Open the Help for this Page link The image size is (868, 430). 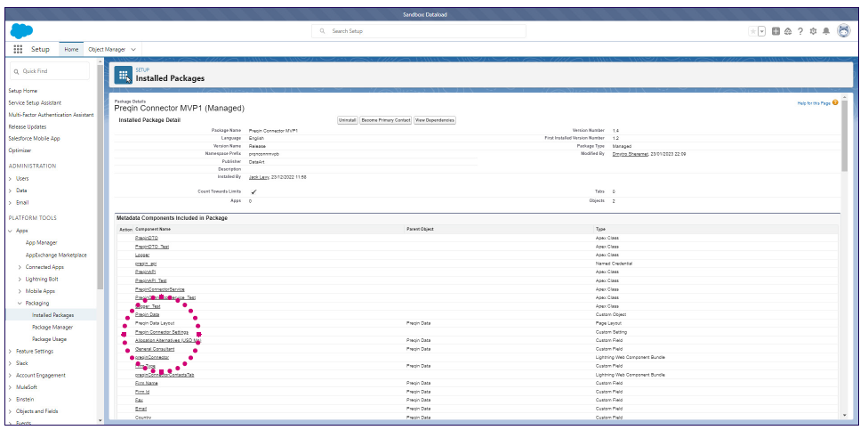coord(814,103)
